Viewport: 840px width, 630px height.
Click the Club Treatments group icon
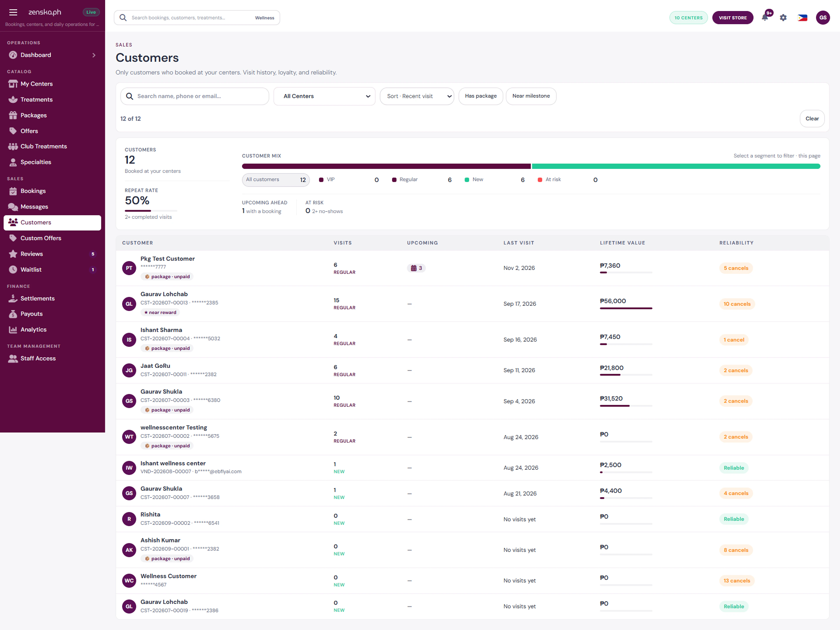[13, 146]
